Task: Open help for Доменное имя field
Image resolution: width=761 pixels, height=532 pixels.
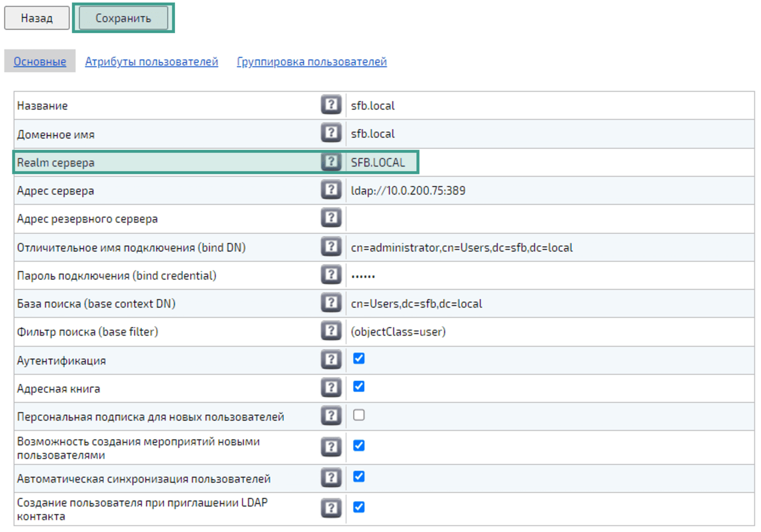Action: pyautogui.click(x=330, y=133)
